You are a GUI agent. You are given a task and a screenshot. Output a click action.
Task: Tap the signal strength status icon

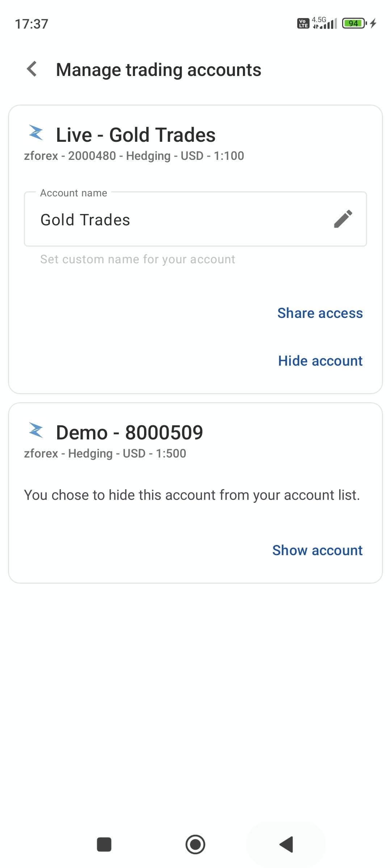(x=325, y=24)
